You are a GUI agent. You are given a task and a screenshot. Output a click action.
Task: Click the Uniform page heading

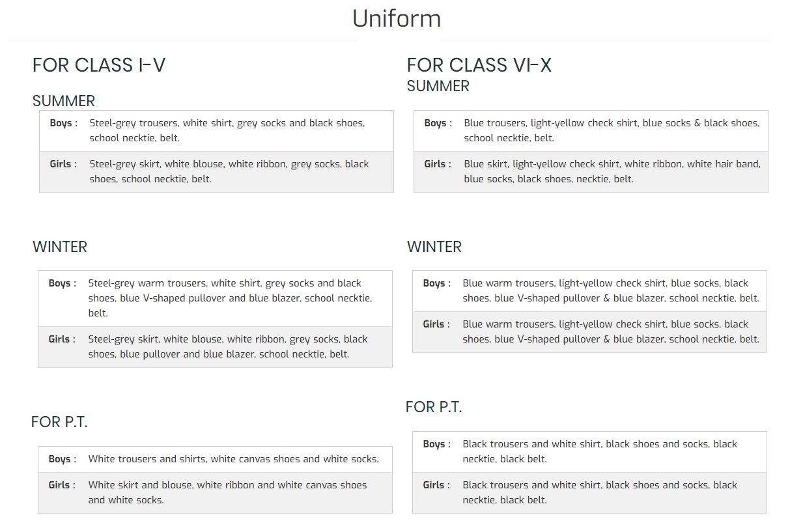pos(396,19)
